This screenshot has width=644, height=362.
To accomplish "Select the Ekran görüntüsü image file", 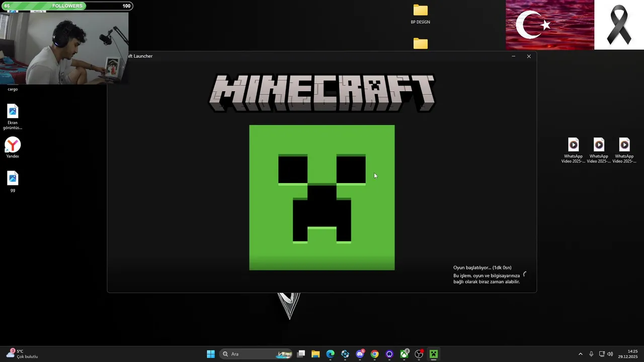I will coord(13,117).
